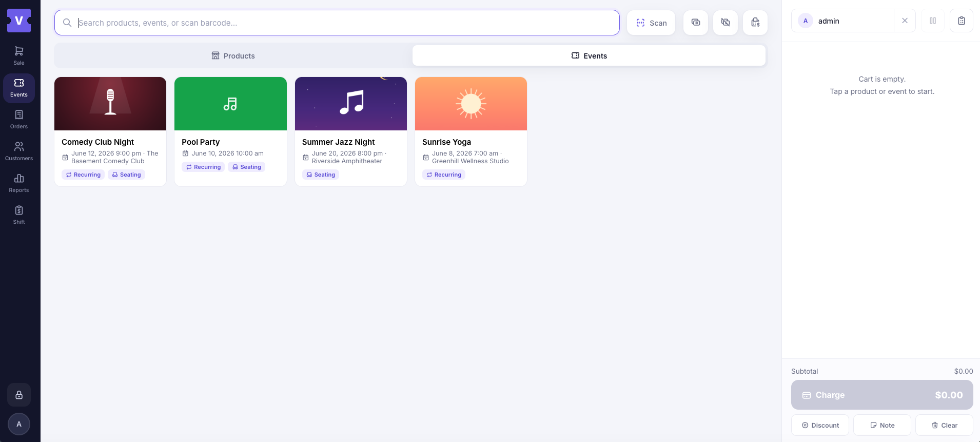
Task: Switch to the Products tab
Action: coord(233,55)
